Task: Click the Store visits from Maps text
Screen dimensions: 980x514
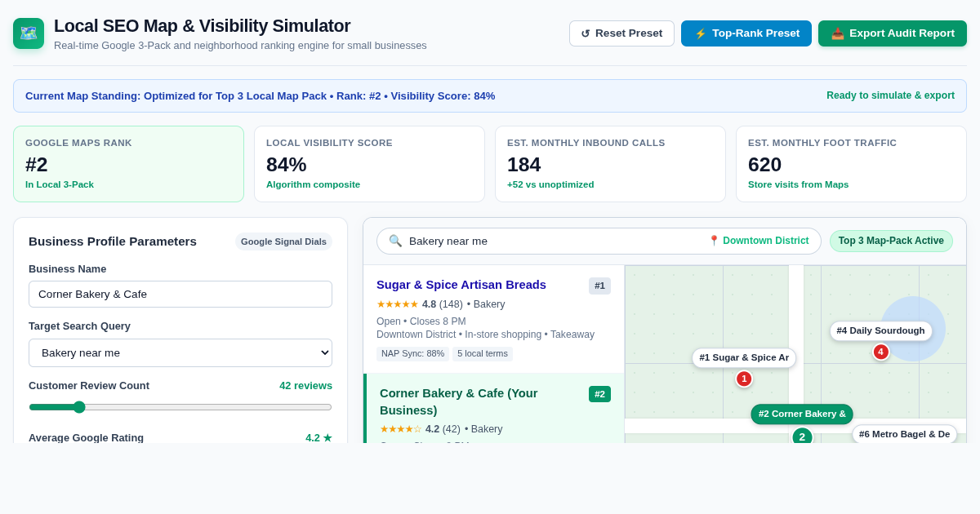Action: click(x=798, y=184)
